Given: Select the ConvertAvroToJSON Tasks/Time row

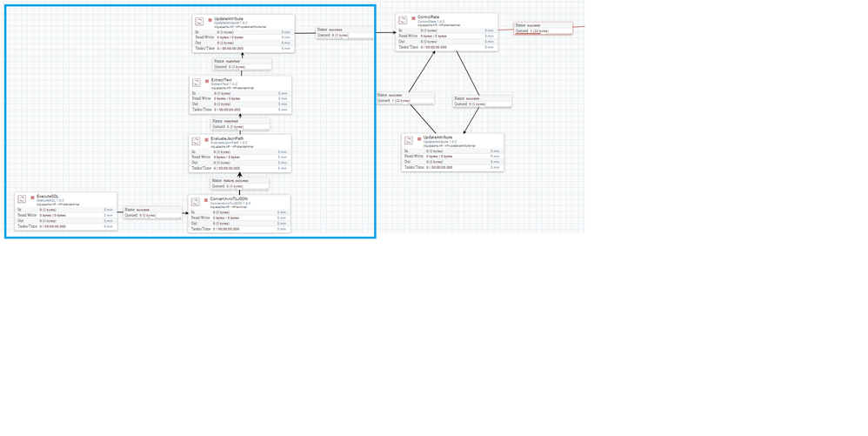Looking at the screenshot, I should [239, 229].
